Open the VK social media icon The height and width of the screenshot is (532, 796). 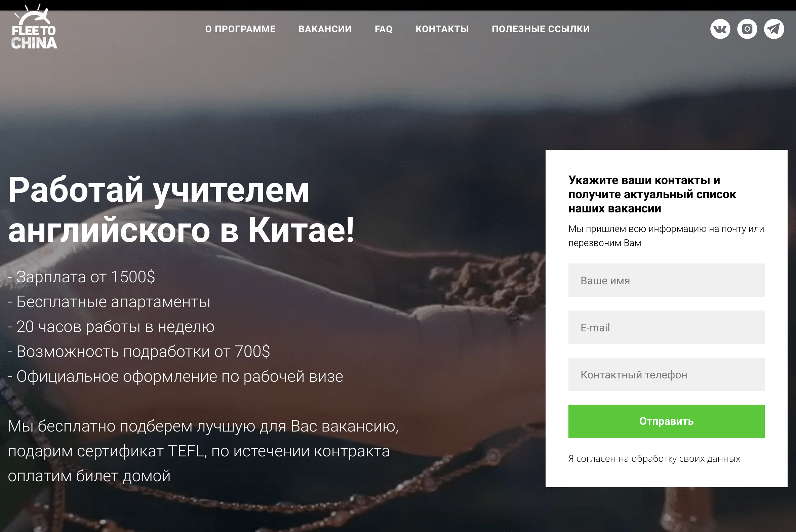(x=720, y=29)
